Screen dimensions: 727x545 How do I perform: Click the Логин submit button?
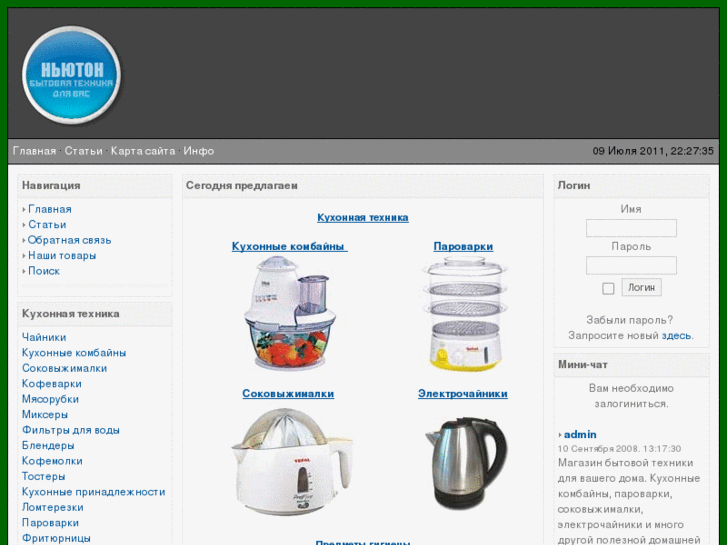coord(641,288)
